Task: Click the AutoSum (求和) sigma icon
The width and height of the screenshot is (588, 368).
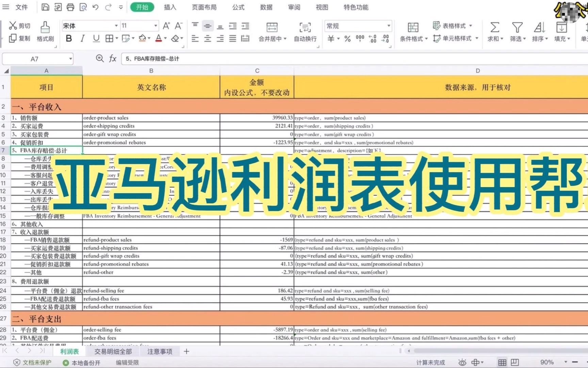Action: (x=495, y=27)
